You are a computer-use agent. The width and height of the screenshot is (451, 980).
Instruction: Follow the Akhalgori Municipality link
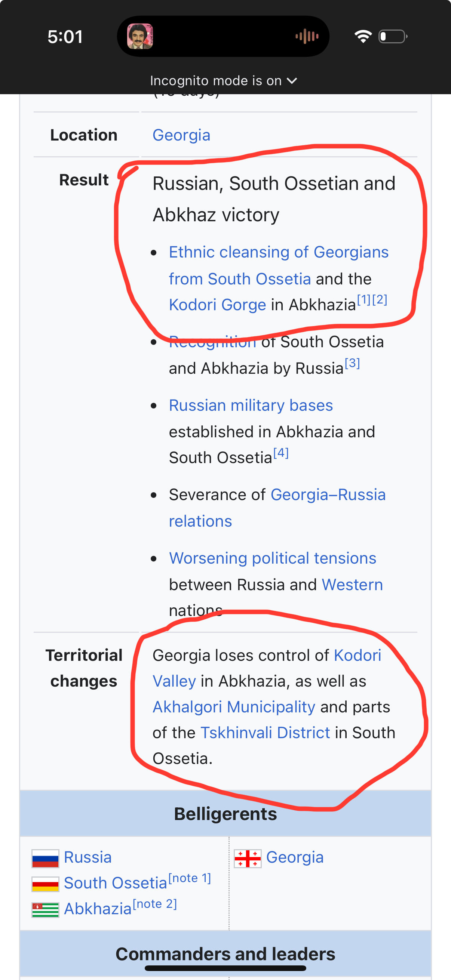pos(234,707)
